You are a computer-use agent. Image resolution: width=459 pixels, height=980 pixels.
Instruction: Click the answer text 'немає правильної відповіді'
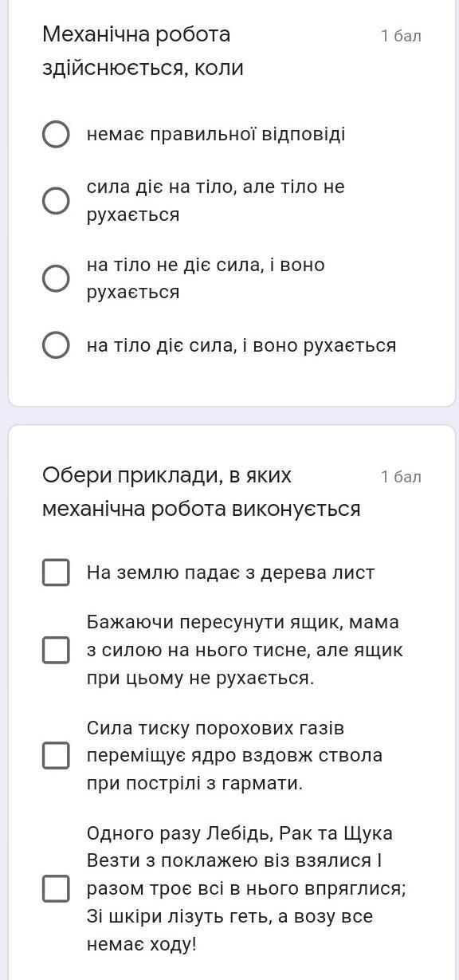click(x=216, y=134)
